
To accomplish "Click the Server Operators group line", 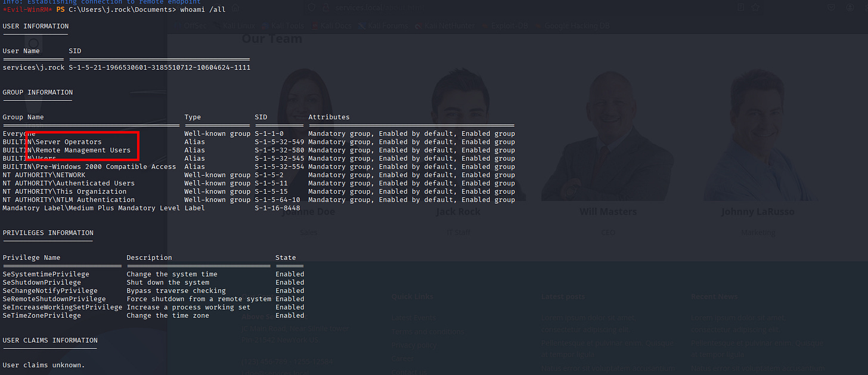I will pyautogui.click(x=52, y=142).
